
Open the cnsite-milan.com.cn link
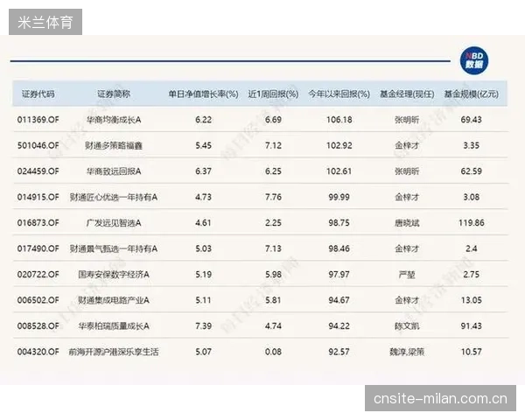[440, 399]
